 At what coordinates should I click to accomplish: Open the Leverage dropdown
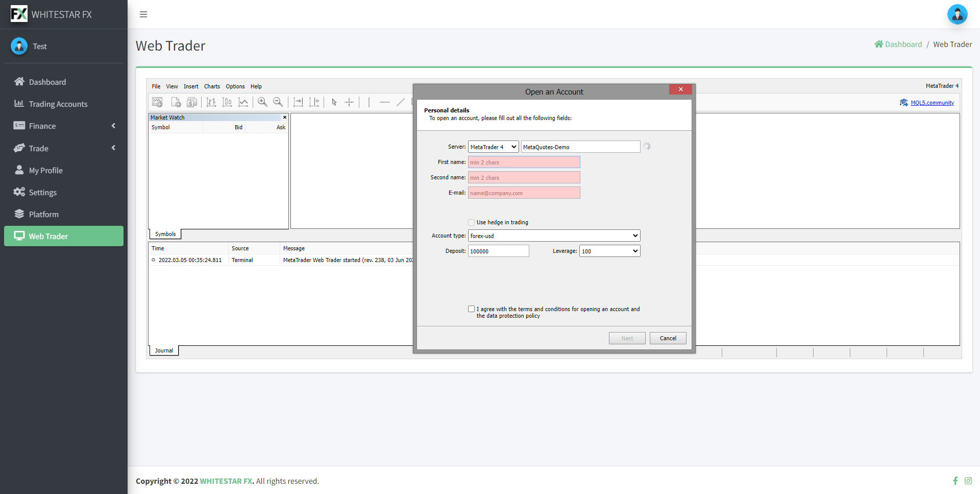click(x=609, y=251)
